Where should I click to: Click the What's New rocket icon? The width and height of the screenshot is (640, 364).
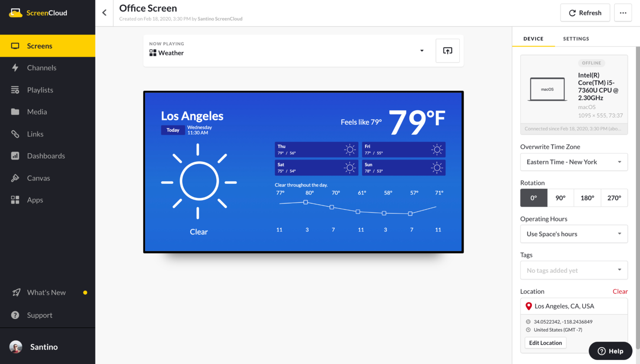pos(16,293)
